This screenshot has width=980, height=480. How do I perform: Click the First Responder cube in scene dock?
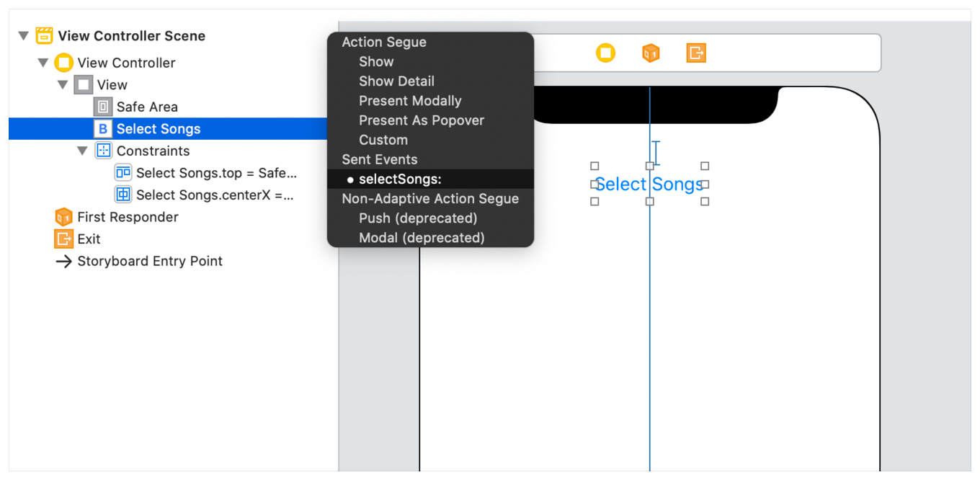[651, 53]
